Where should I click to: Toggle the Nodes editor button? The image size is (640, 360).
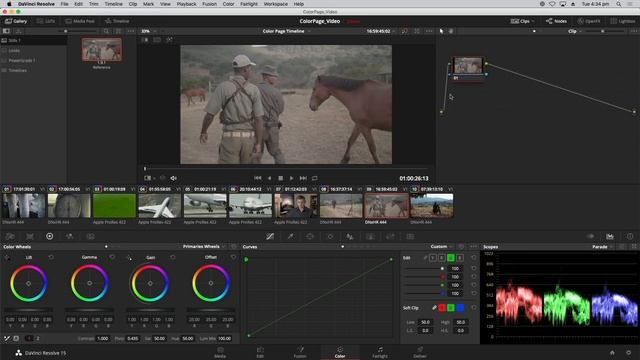(556, 21)
